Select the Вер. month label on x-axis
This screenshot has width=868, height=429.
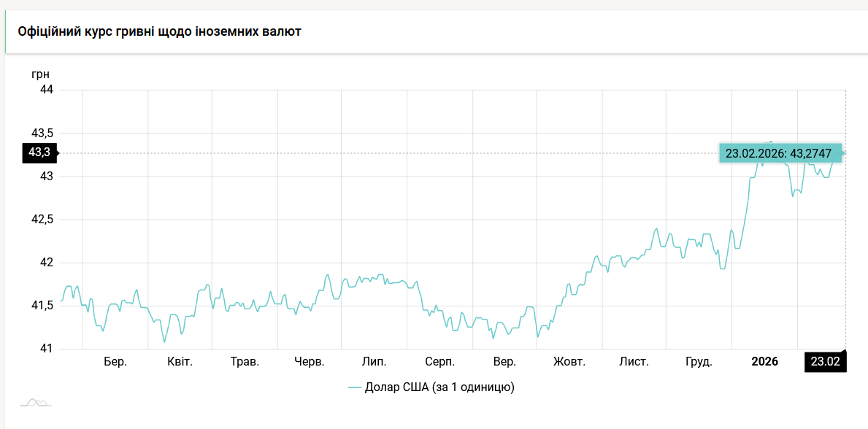[x=504, y=362]
